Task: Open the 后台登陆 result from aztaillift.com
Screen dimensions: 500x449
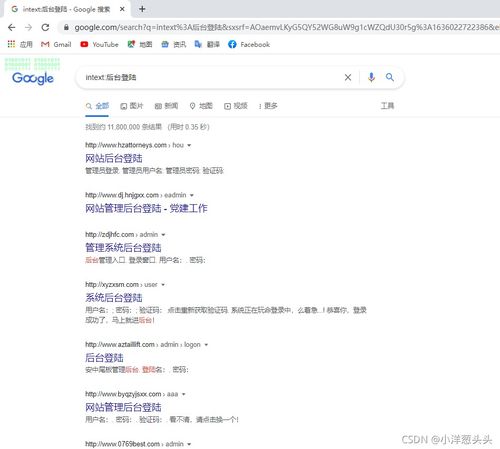Action: click(x=104, y=358)
